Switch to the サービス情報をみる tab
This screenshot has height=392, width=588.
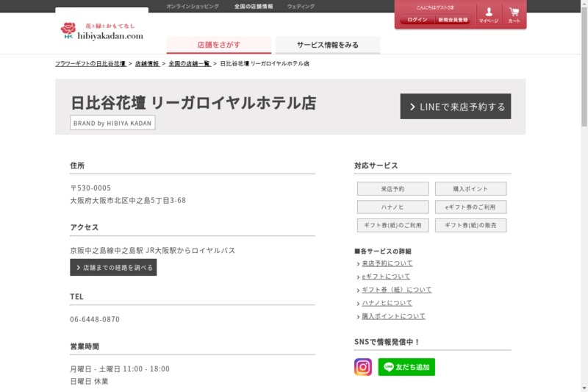[327, 45]
